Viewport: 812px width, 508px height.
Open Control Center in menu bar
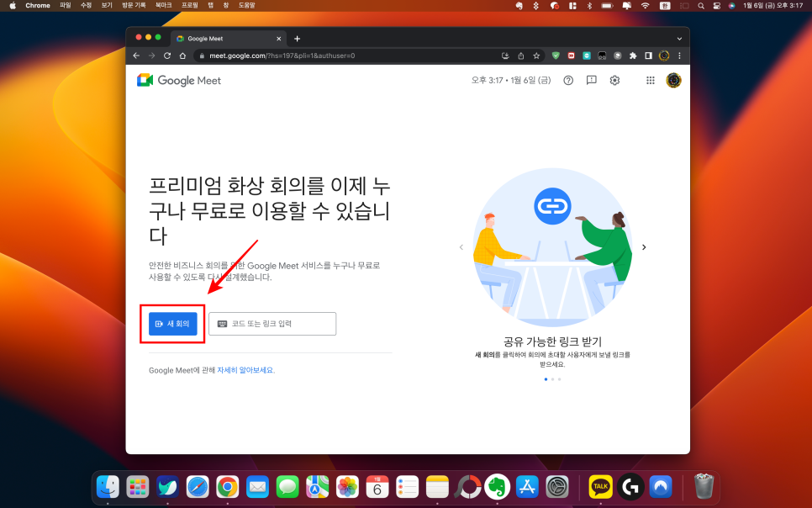(717, 6)
